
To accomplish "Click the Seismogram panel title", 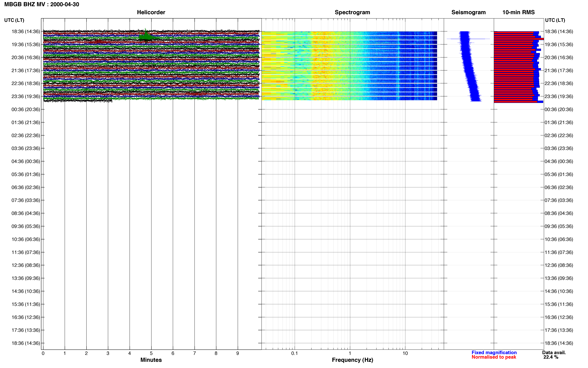I will click(468, 12).
